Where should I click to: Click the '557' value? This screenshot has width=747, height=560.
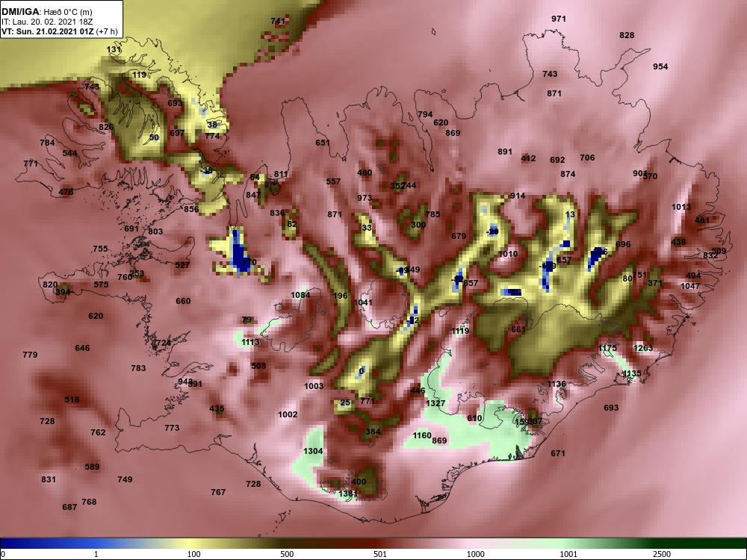[333, 181]
